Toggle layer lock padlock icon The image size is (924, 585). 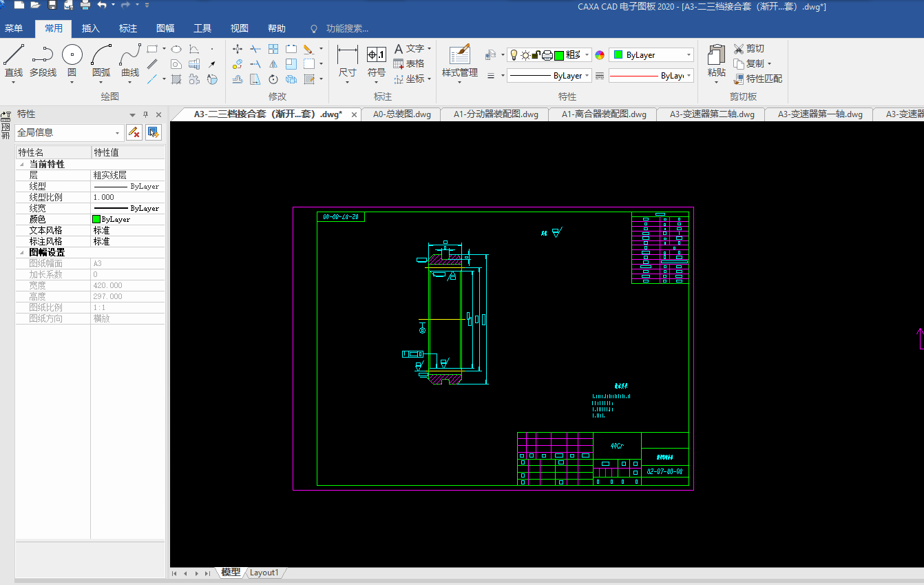[x=537, y=55]
